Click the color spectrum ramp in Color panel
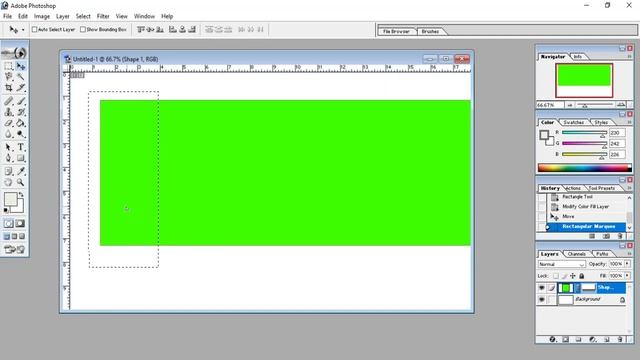Image resolution: width=640 pixels, height=360 pixels. tap(584, 168)
